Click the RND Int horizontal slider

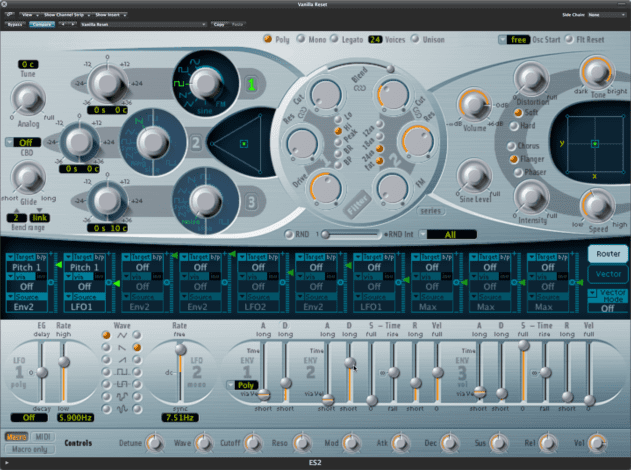[x=350, y=234]
